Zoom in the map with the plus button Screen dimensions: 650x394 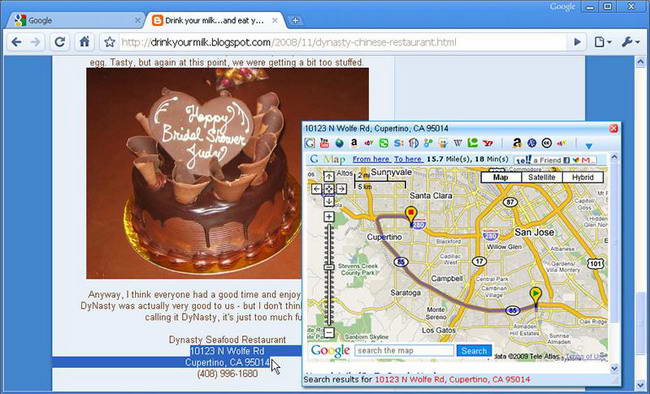click(329, 216)
